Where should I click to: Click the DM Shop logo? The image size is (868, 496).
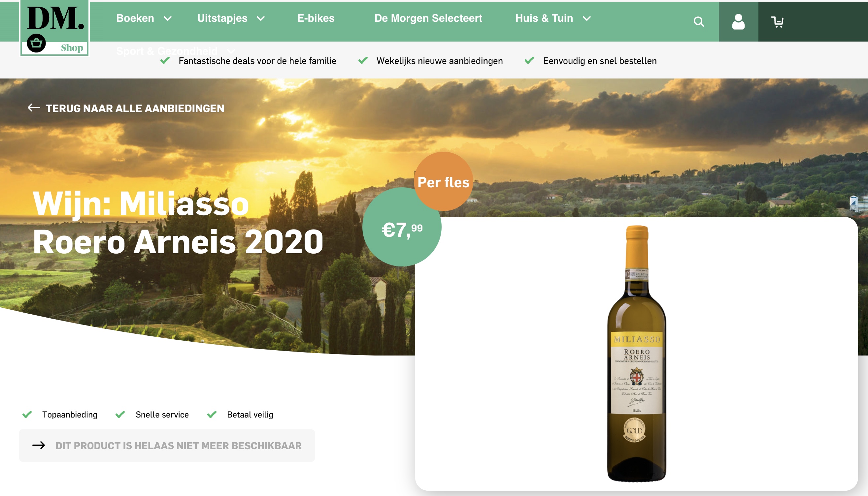tap(54, 27)
